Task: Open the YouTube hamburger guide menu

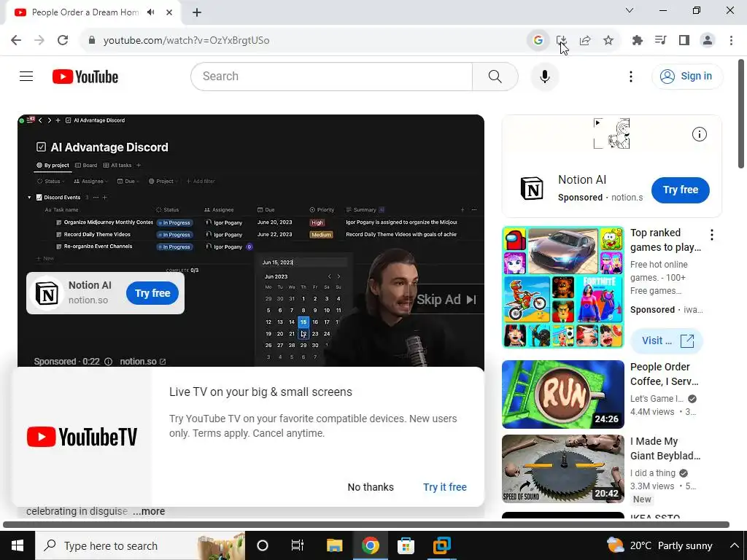Action: click(x=26, y=76)
